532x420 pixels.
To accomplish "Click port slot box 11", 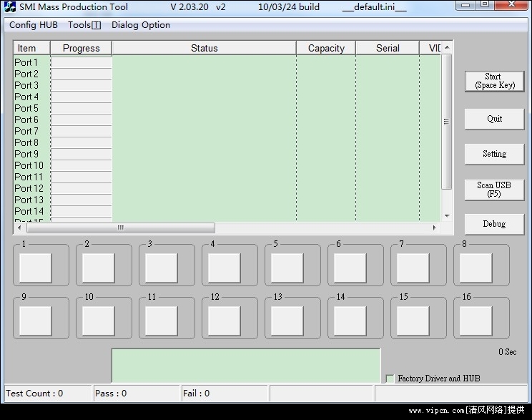I will tap(162, 321).
